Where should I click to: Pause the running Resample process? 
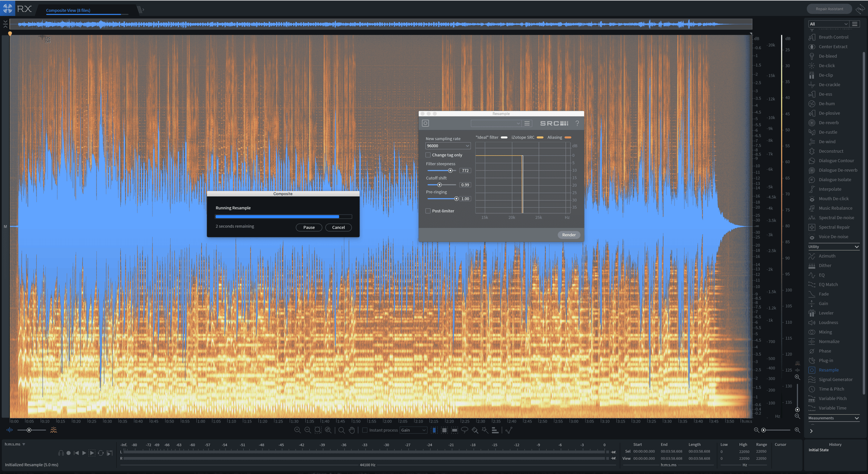(309, 227)
